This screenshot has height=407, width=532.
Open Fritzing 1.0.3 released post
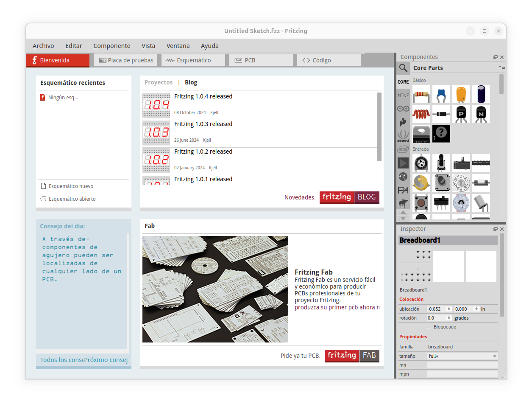[x=203, y=124]
